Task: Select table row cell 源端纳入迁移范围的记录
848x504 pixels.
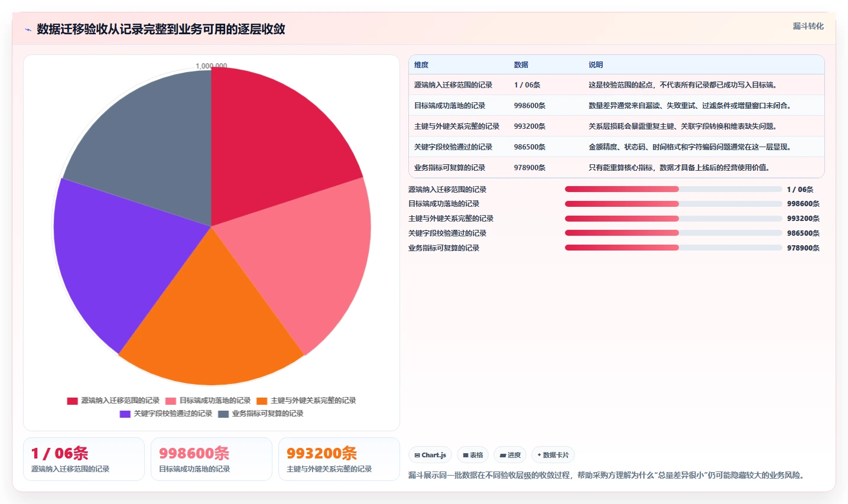Action: coord(453,85)
